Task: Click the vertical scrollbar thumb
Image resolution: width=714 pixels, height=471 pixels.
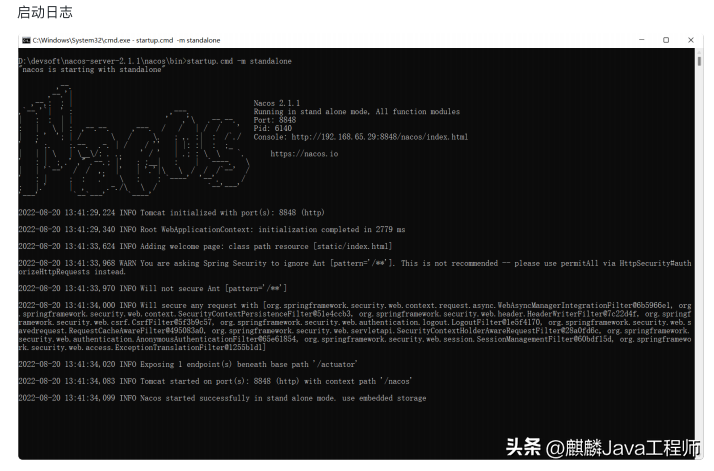Action: pyautogui.click(x=699, y=61)
